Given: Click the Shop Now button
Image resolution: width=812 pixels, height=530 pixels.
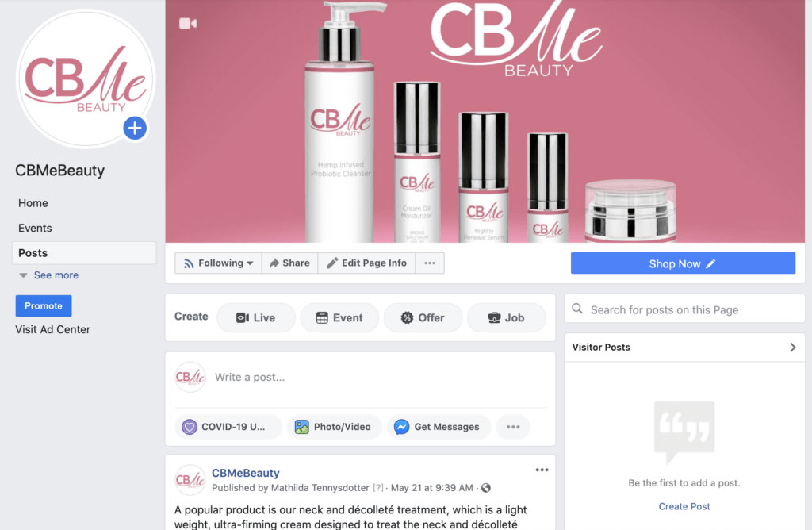Looking at the screenshot, I should click(x=683, y=263).
